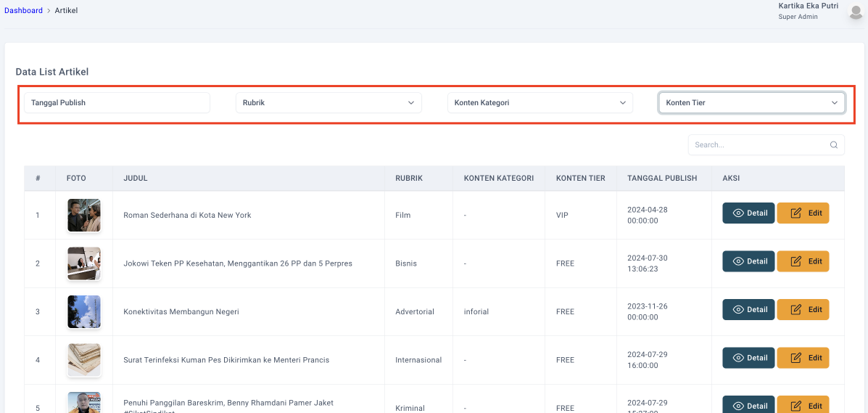
Task: Open Detail for Konektivitas Membangun Negeri
Action: 748,309
